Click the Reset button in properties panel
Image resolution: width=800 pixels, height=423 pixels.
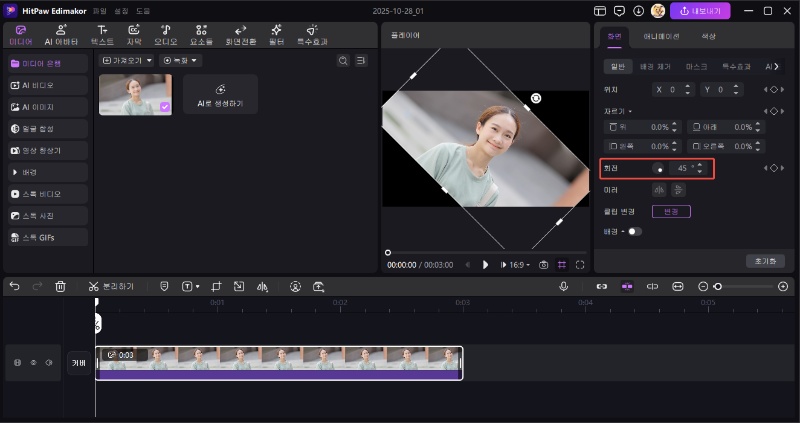[x=765, y=261]
